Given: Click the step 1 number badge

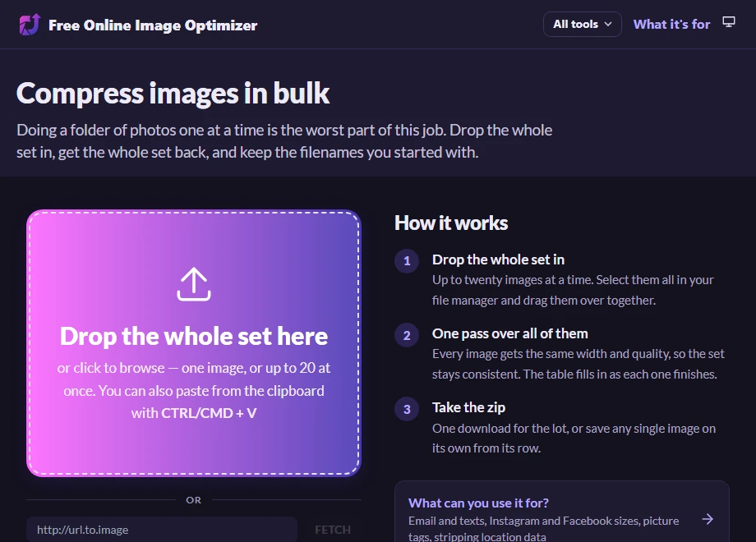Looking at the screenshot, I should tap(407, 260).
